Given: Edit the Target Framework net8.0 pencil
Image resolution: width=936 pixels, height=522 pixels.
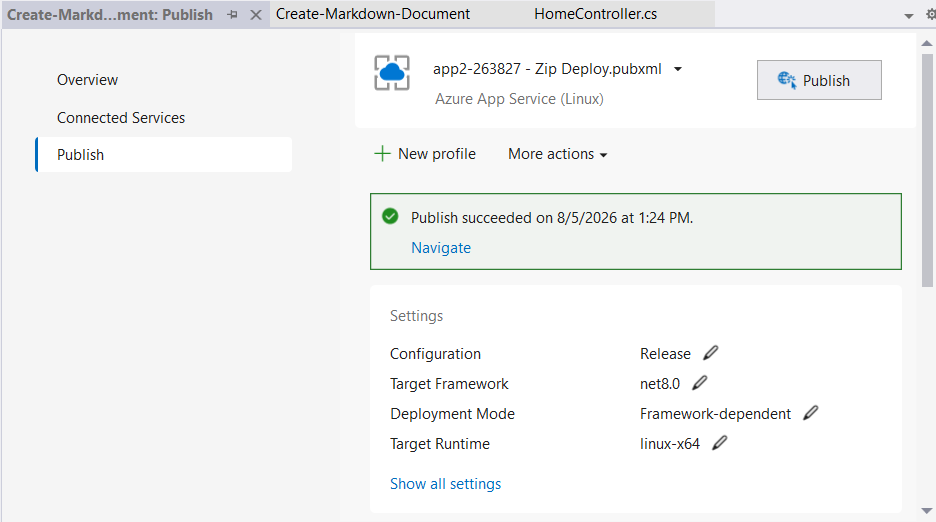Looking at the screenshot, I should tap(700, 383).
